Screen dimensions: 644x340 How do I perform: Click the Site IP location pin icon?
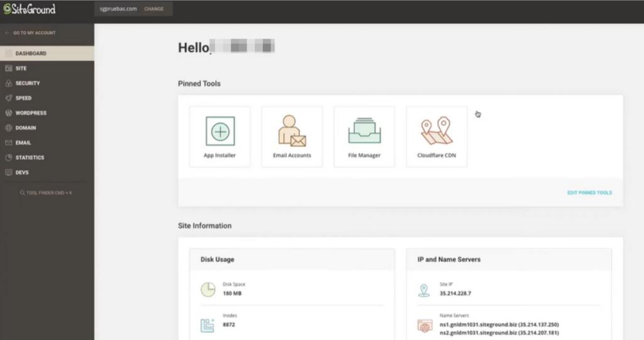tap(425, 290)
